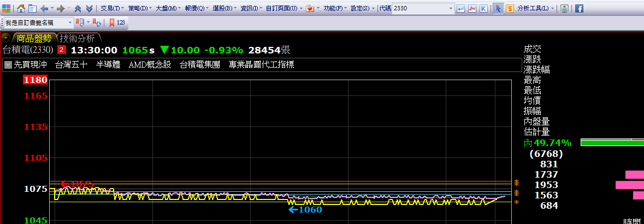644x224 pixels.
Task: Click the four-color window layout icon
Action: tap(6, 8)
